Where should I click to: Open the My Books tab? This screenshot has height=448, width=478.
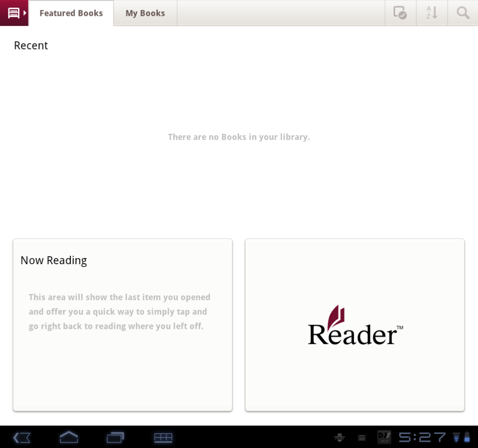coord(145,13)
